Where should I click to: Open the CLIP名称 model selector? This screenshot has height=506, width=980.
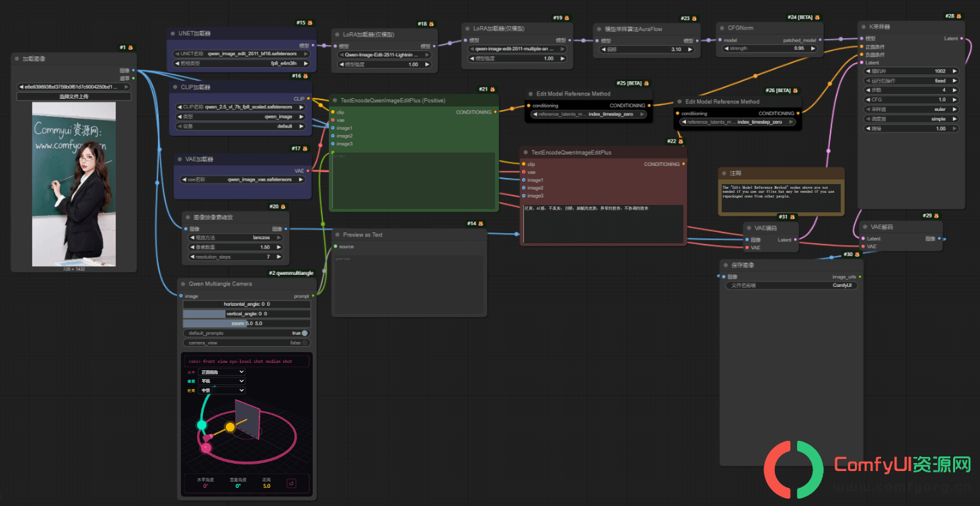241,106
